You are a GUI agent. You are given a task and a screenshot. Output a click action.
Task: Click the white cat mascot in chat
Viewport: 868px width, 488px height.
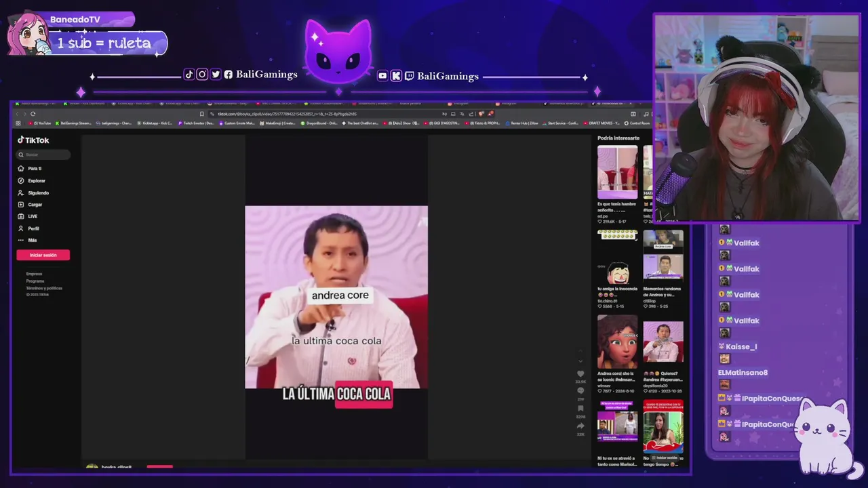827,439
